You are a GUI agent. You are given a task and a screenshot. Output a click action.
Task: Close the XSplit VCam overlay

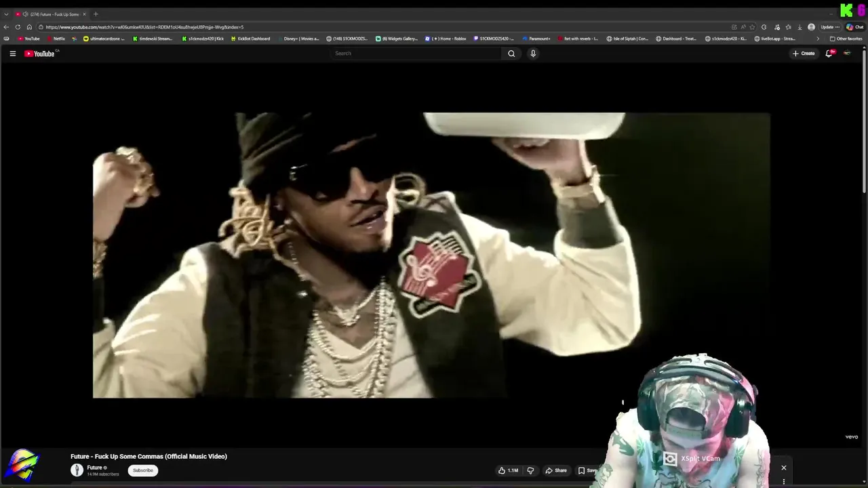tap(784, 468)
